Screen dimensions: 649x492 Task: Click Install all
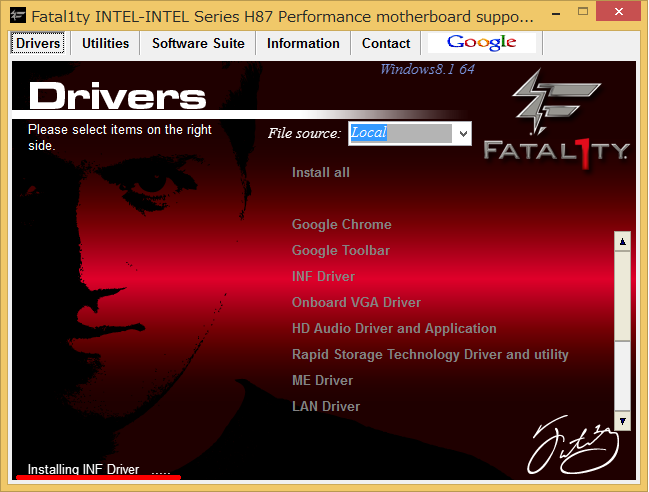point(321,172)
